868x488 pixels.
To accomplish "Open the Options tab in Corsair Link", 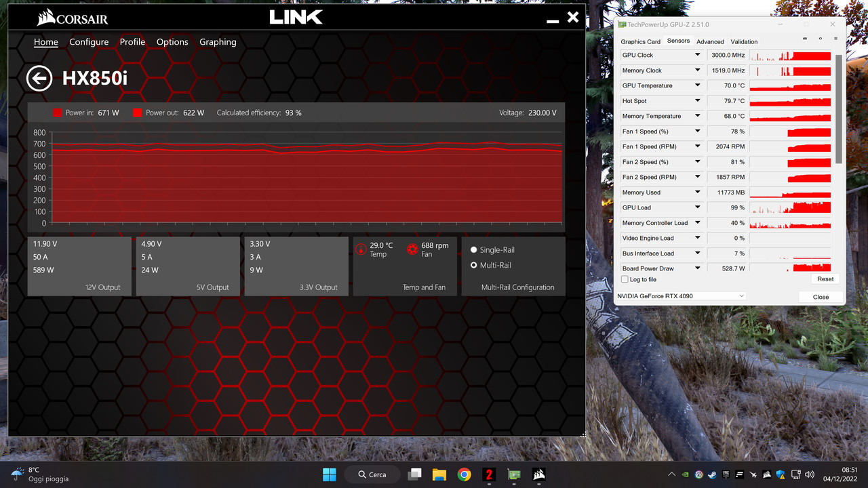I will (172, 42).
